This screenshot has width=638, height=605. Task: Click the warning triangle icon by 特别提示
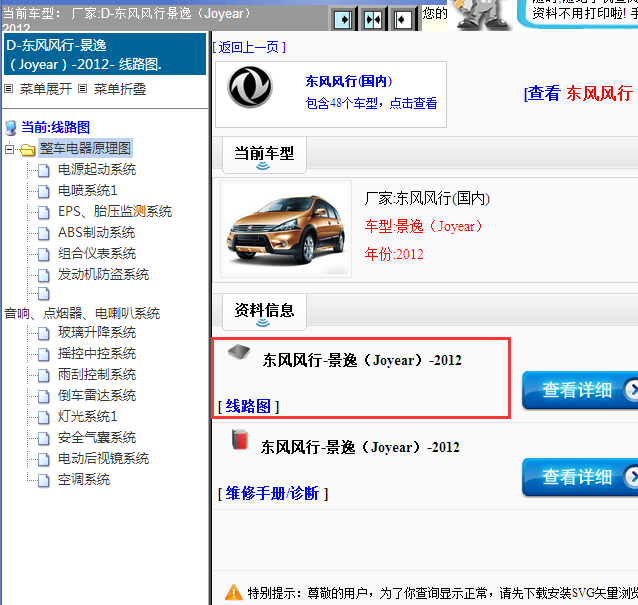[x=234, y=592]
